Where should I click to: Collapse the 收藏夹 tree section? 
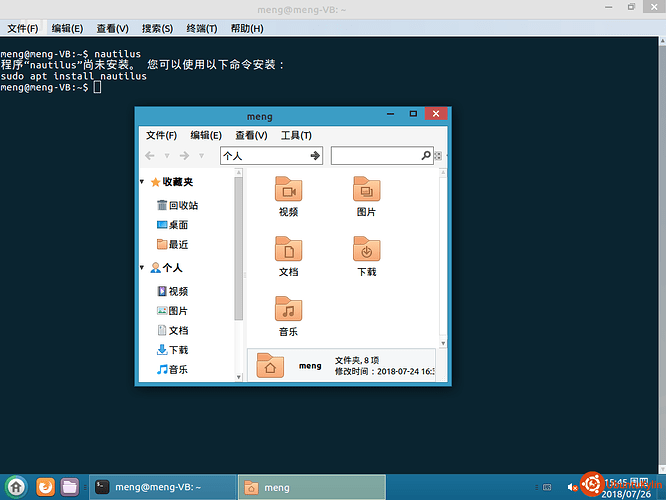point(142,182)
